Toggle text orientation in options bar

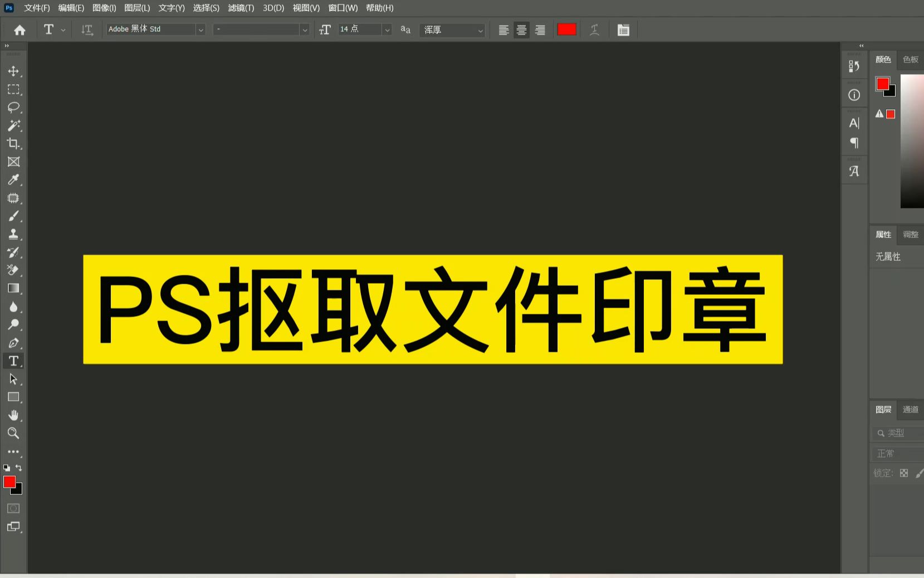tap(87, 30)
